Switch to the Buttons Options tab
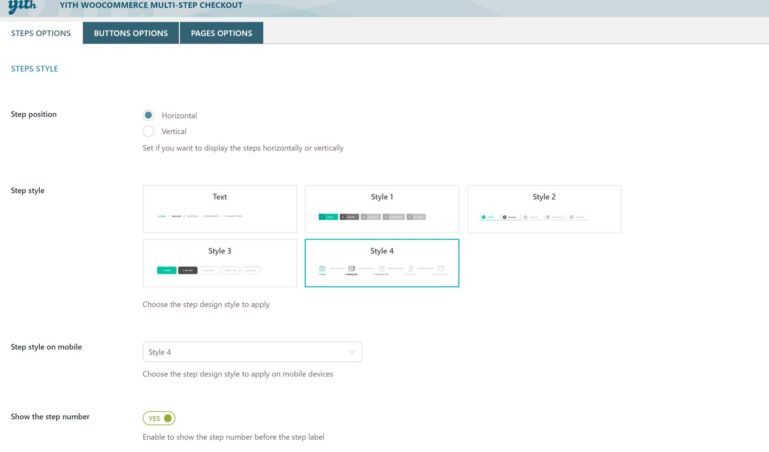This screenshot has width=769, height=452. tap(130, 33)
